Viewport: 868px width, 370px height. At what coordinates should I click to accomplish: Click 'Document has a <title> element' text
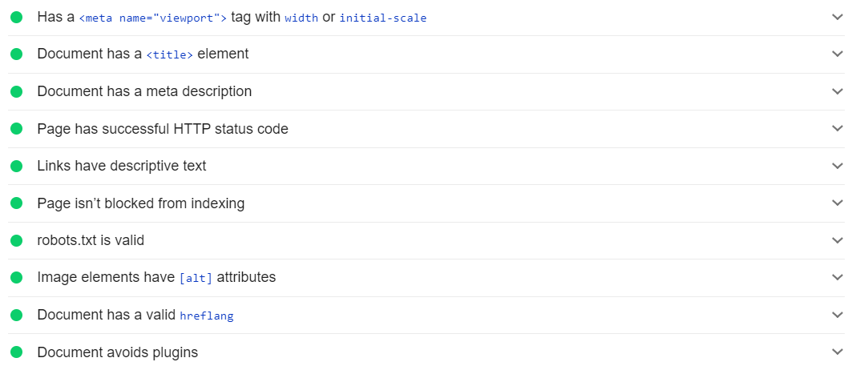pos(143,54)
